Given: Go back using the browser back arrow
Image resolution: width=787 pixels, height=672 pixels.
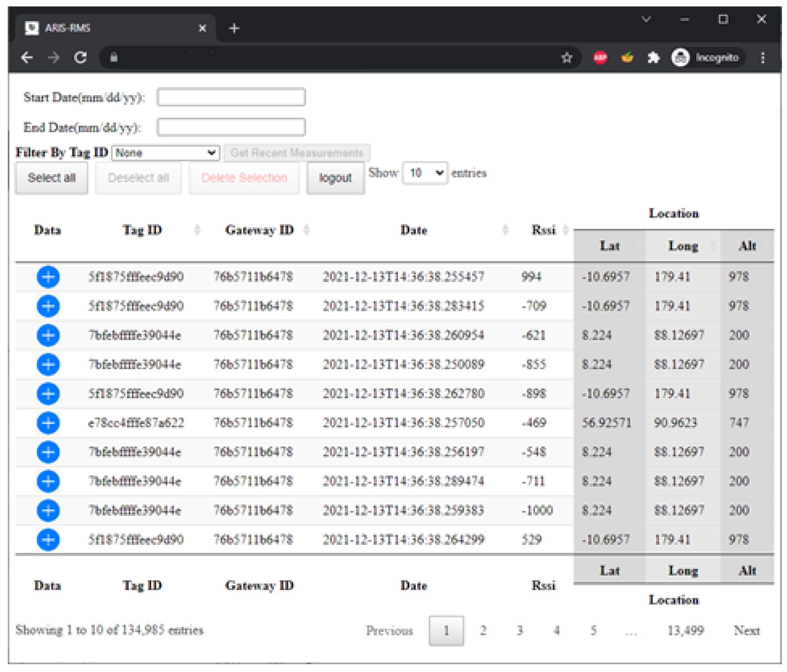Looking at the screenshot, I should coord(27,58).
